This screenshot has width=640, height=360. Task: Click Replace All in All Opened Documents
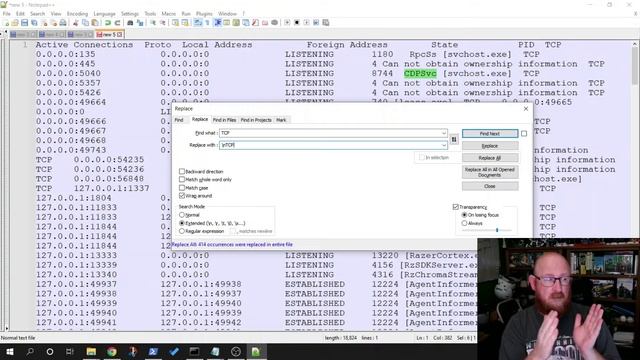pos(490,172)
